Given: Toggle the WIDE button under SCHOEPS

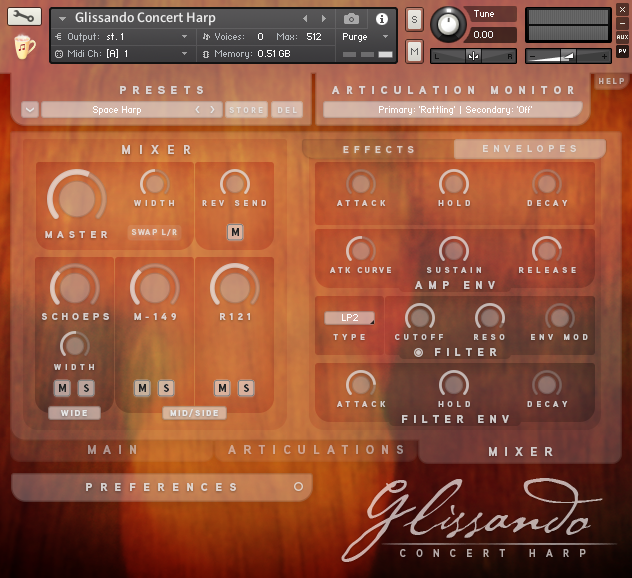Looking at the screenshot, I should (74, 413).
